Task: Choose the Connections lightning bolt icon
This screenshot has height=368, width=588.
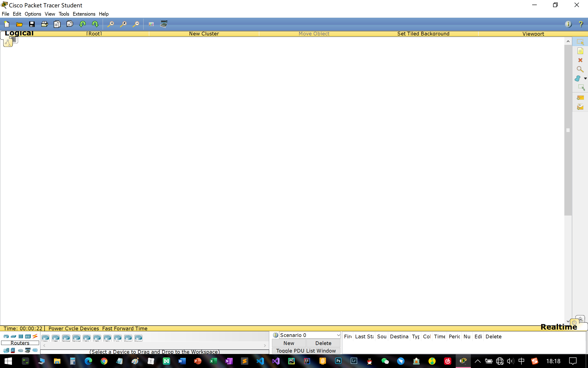Action: click(x=35, y=336)
